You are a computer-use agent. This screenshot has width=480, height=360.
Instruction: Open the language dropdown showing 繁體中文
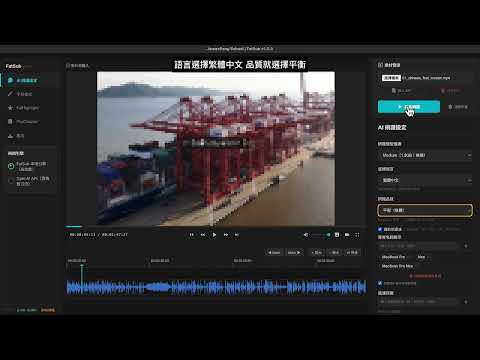pyautogui.click(x=425, y=180)
